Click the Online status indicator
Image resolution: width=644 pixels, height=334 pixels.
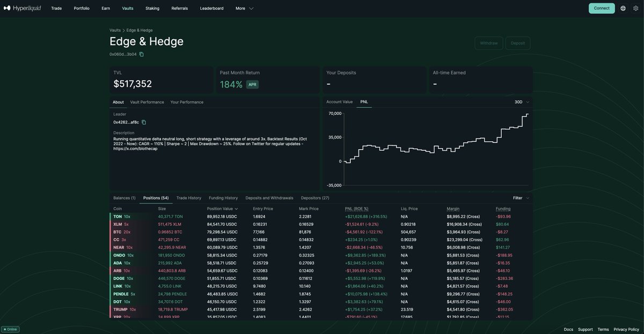[x=10, y=329]
